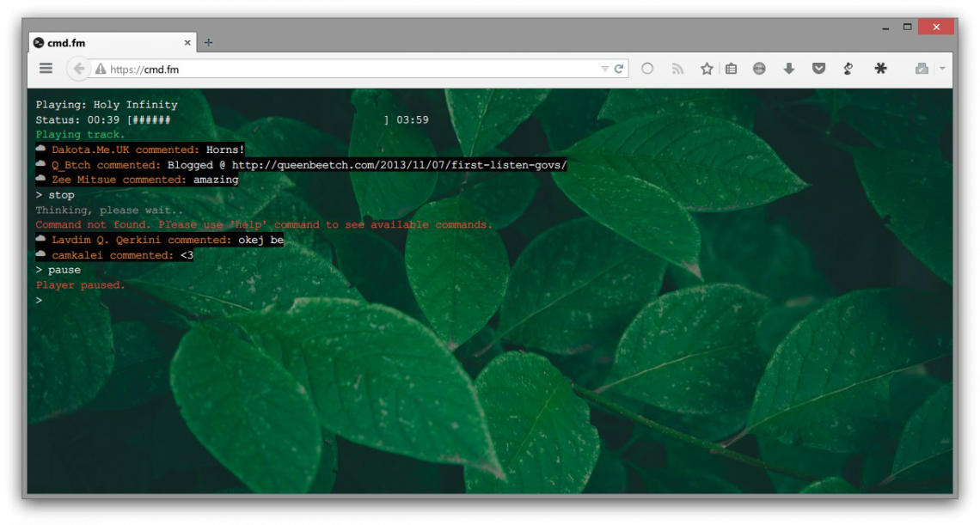
Task: Expand the URL history dropdown arrow
Action: pyautogui.click(x=604, y=69)
